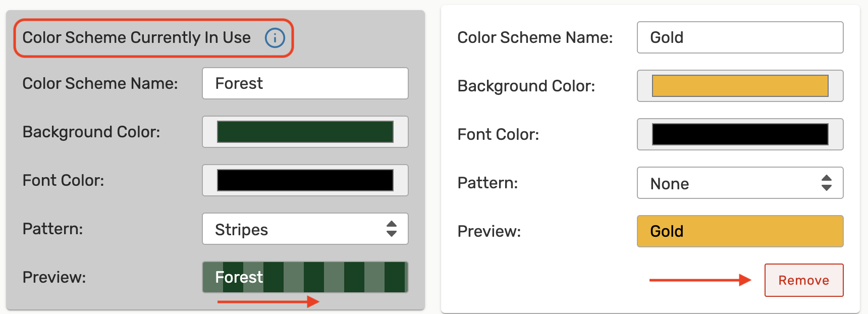868x314 pixels.
Task: Open the None pattern dropdown
Action: pyautogui.click(x=740, y=183)
